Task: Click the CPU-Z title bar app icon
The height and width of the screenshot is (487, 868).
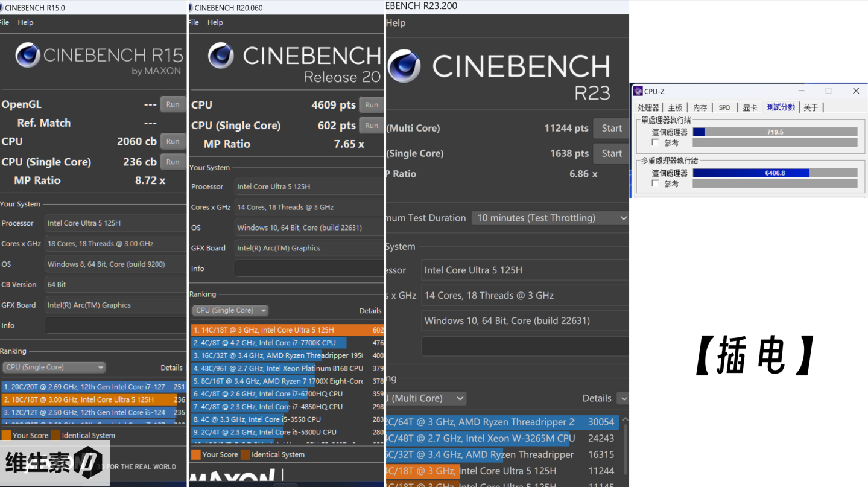Action: point(638,91)
